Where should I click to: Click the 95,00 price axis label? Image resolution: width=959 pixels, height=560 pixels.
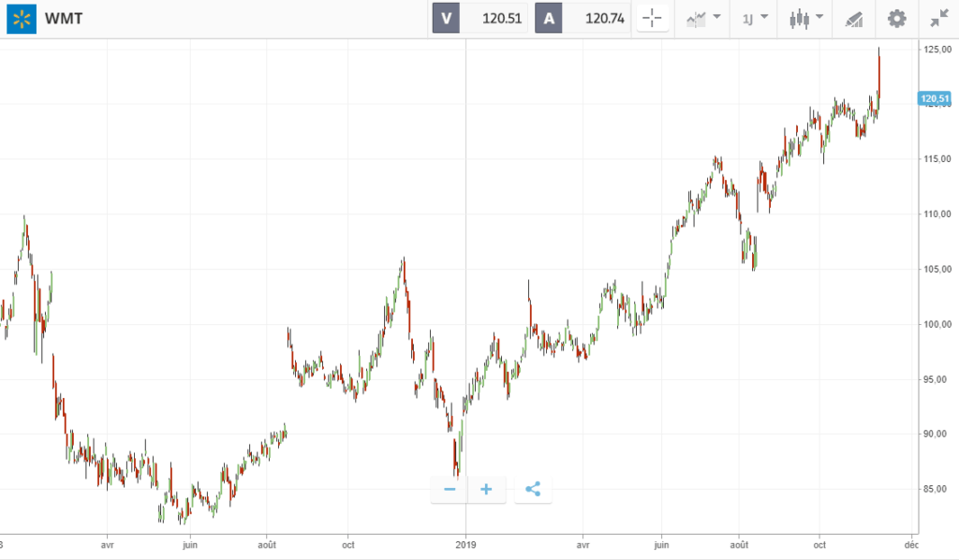click(x=936, y=379)
